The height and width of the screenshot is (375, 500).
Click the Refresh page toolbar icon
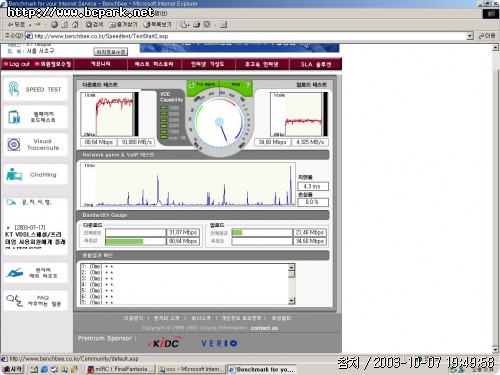pos(65,24)
